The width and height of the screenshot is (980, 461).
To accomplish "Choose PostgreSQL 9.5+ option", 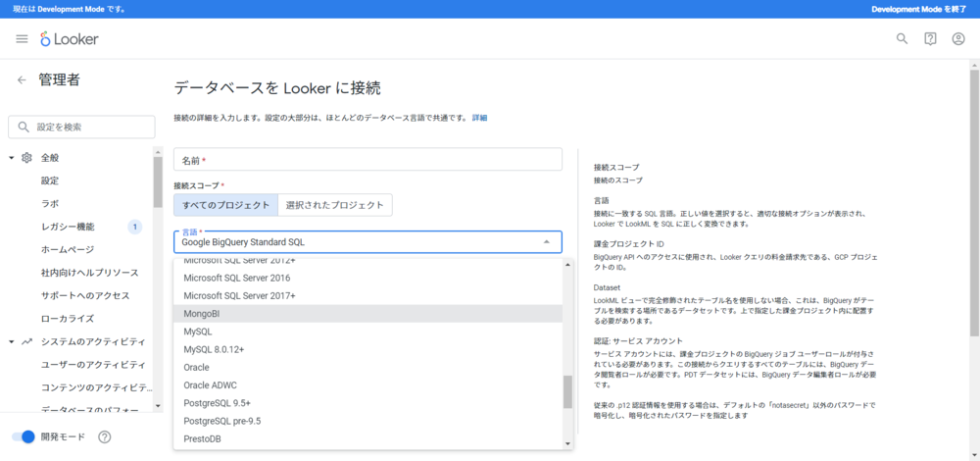I will pyautogui.click(x=368, y=403).
